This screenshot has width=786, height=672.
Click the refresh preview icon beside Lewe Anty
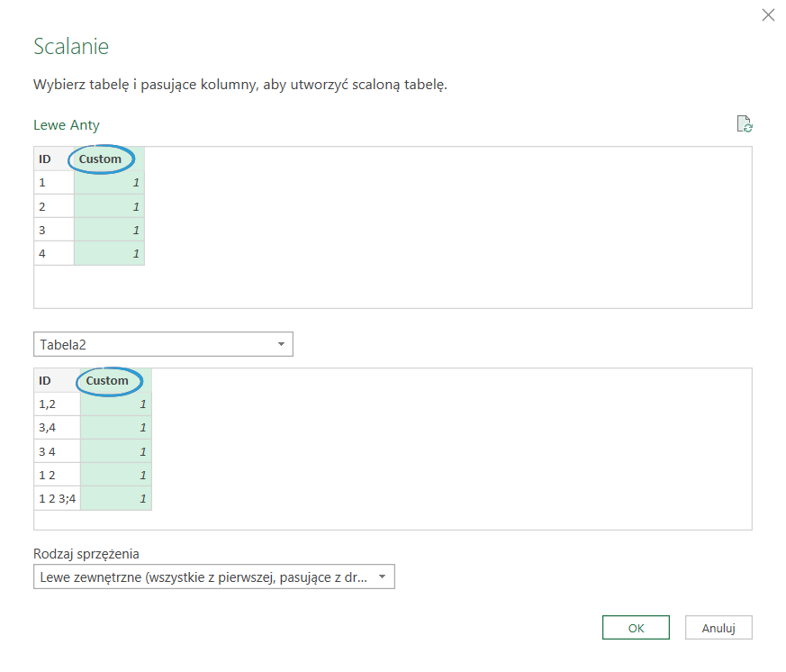pyautogui.click(x=744, y=125)
